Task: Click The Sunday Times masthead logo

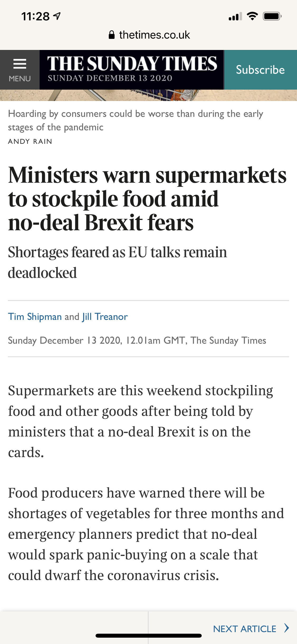Action: click(132, 64)
